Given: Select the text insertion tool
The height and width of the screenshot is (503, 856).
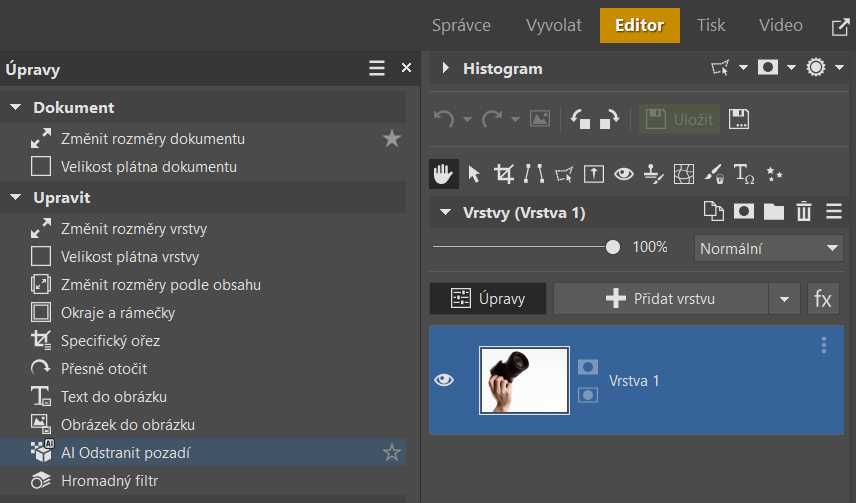Looking at the screenshot, I should point(744,174).
